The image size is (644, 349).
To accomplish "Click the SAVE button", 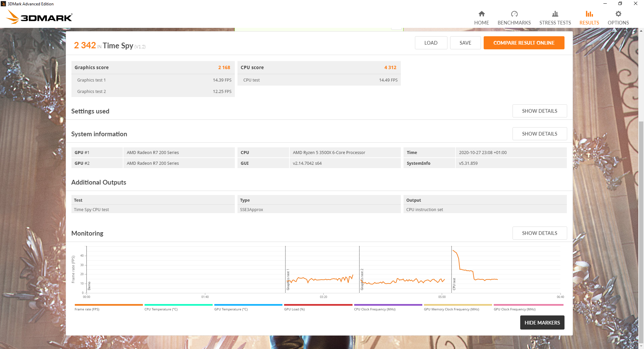I will pos(465,43).
